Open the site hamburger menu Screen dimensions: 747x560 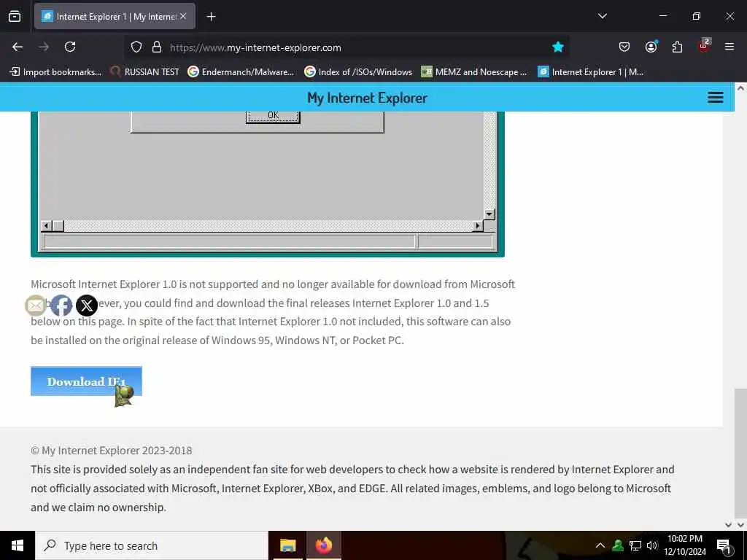tap(715, 98)
